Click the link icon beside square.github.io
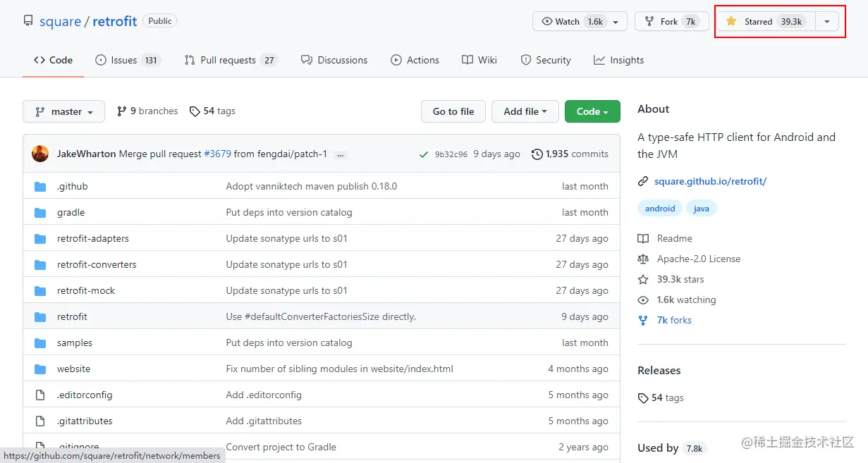Image resolution: width=868 pixels, height=463 pixels. pyautogui.click(x=643, y=181)
